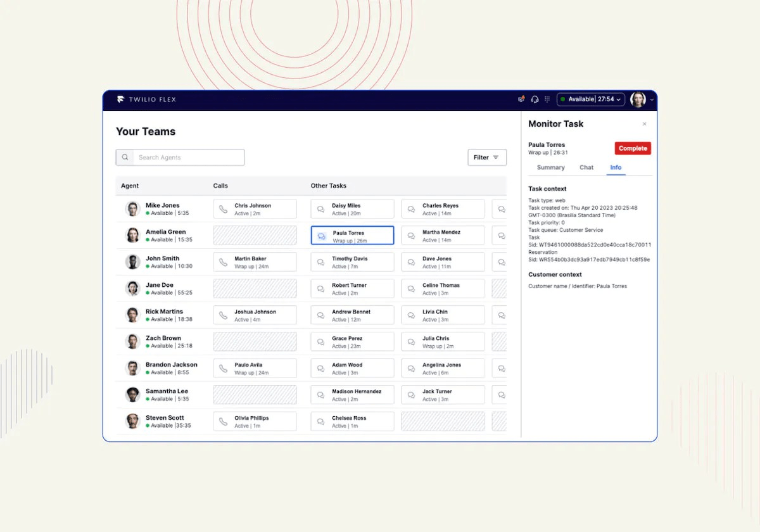Image resolution: width=760 pixels, height=532 pixels.
Task: Open the dialpad icon in the top bar
Action: (x=548, y=99)
